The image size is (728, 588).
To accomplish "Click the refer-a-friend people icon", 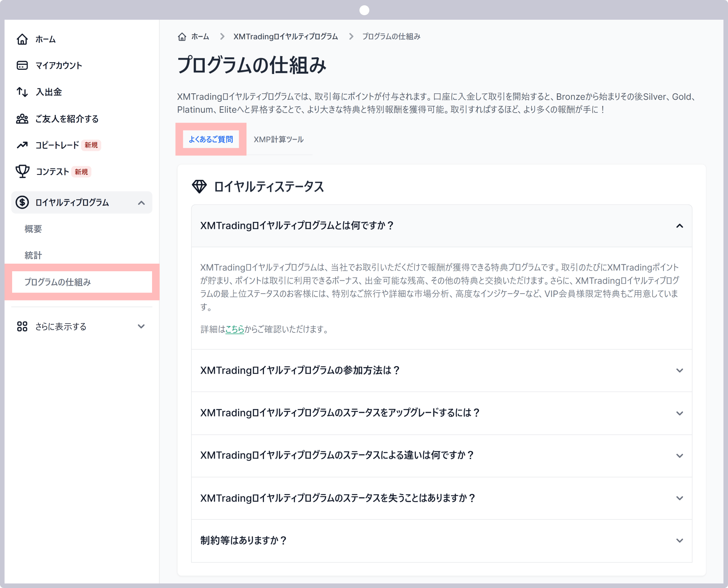I will (x=22, y=119).
